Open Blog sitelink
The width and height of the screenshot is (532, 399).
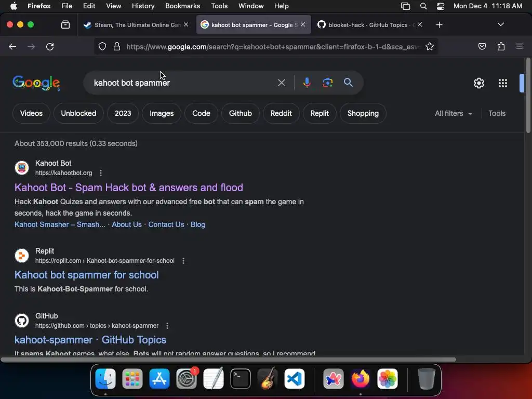pyautogui.click(x=197, y=224)
